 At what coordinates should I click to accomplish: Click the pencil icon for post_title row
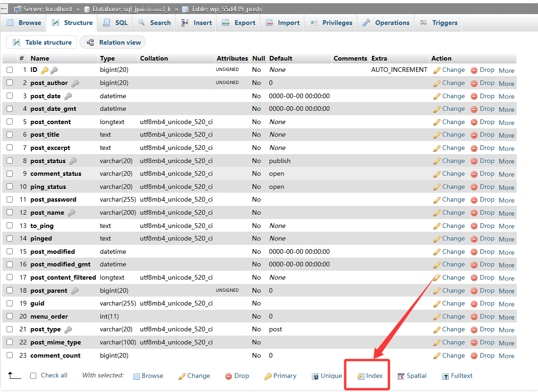coord(437,135)
